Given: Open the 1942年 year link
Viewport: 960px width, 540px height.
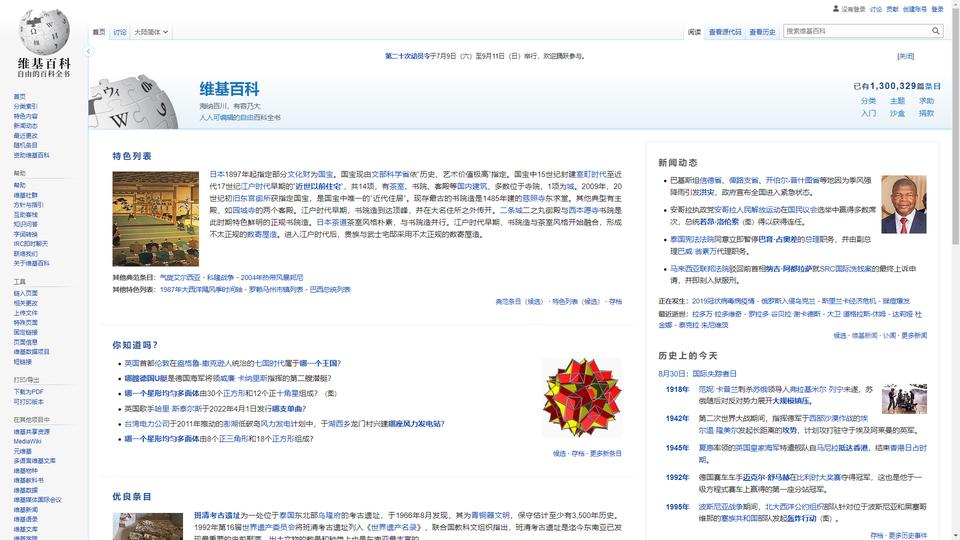Looking at the screenshot, I should (x=677, y=419).
